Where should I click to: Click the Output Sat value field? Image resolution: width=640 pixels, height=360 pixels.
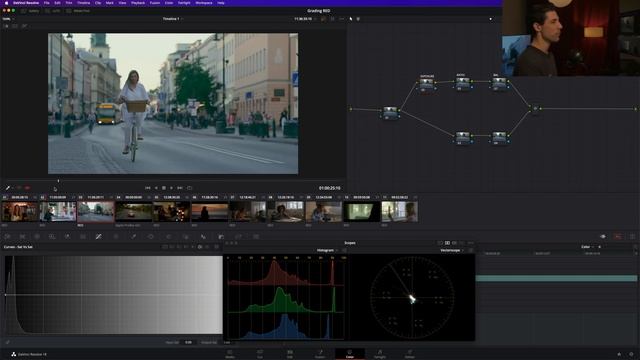[227, 342]
